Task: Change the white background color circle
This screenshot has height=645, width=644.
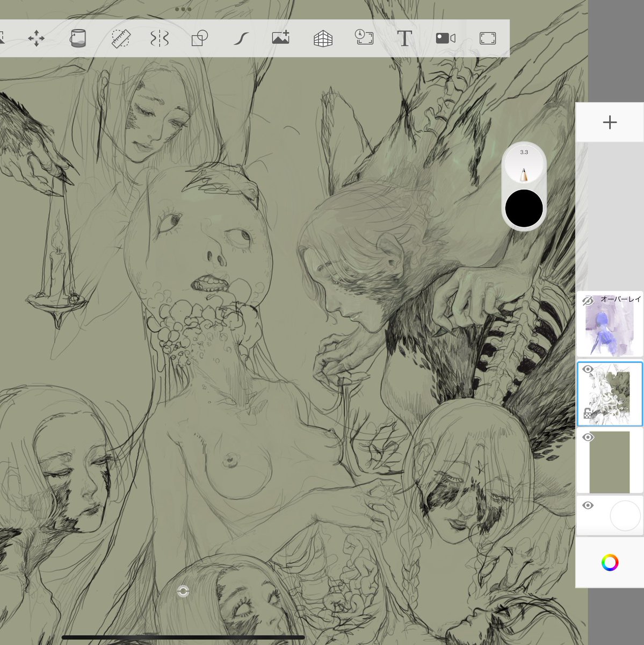Action: click(625, 515)
